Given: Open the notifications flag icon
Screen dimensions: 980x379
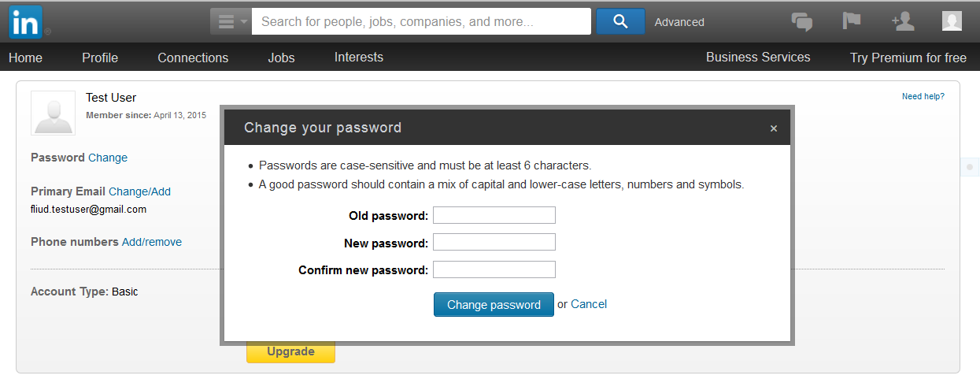Looking at the screenshot, I should coord(852,20).
